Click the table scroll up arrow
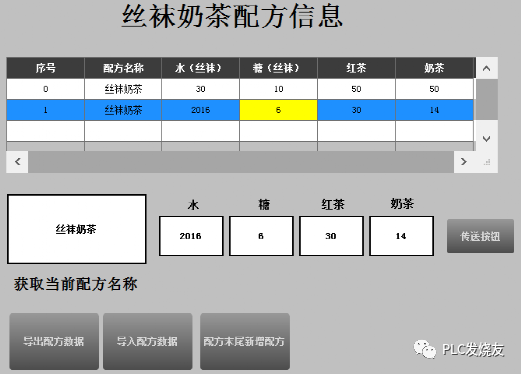Image resolution: width=521 pixels, height=374 pixels. click(x=487, y=68)
